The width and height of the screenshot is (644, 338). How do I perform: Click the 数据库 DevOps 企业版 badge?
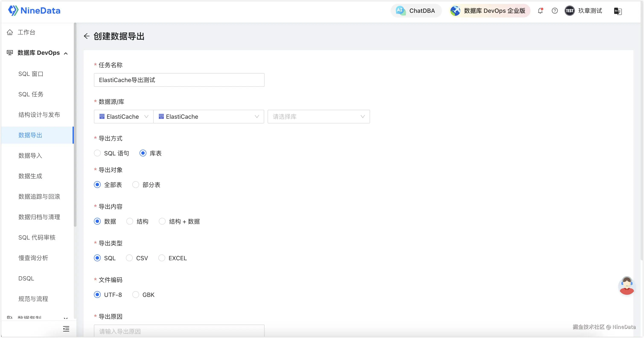[489, 11]
